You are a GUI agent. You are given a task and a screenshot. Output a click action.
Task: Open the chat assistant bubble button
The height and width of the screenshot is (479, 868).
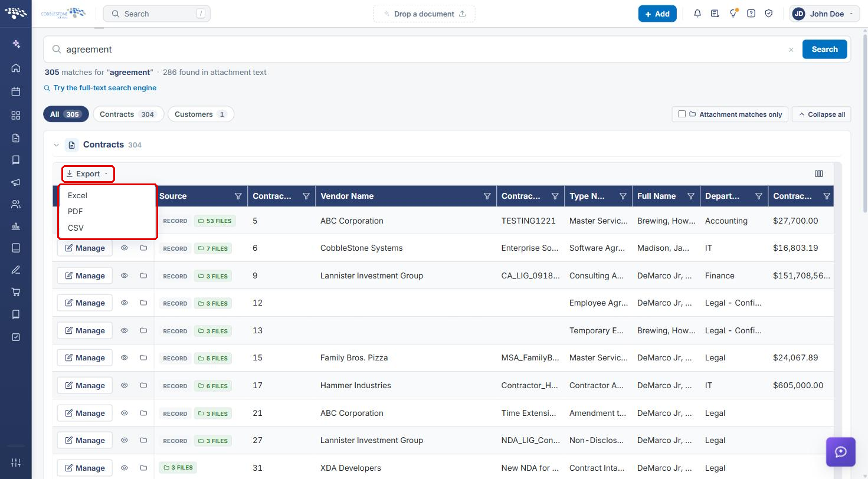[x=841, y=452]
